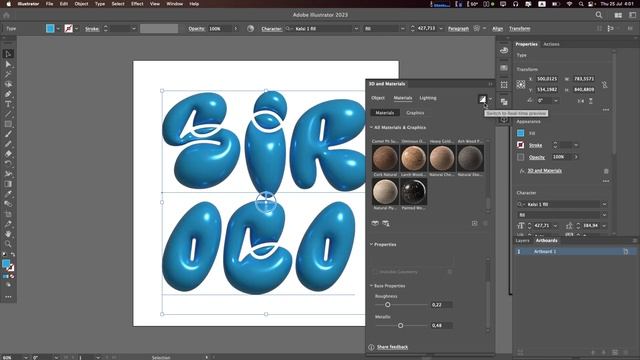Image resolution: width=640 pixels, height=360 pixels.
Task: Select the Direct Selection tool
Action: (x=8, y=64)
